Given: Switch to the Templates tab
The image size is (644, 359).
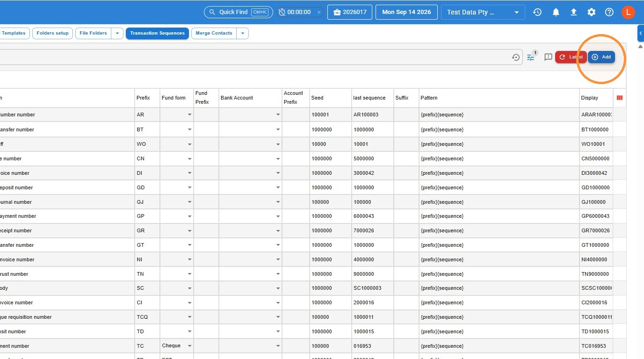Looking at the screenshot, I should pyautogui.click(x=14, y=33).
